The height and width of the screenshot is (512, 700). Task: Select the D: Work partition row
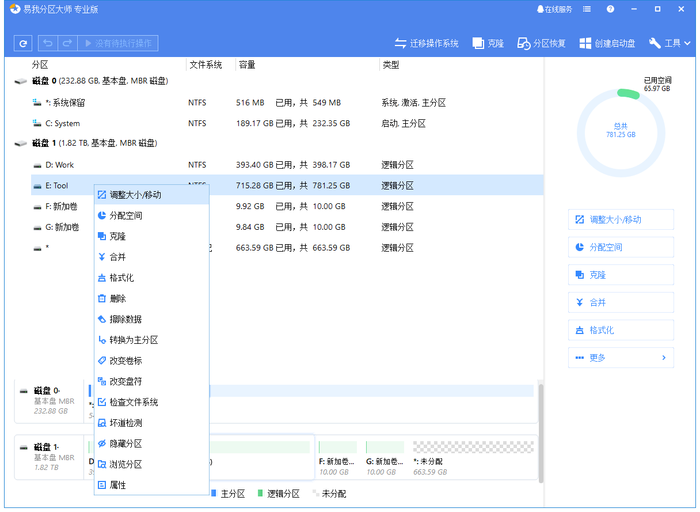pos(287,165)
